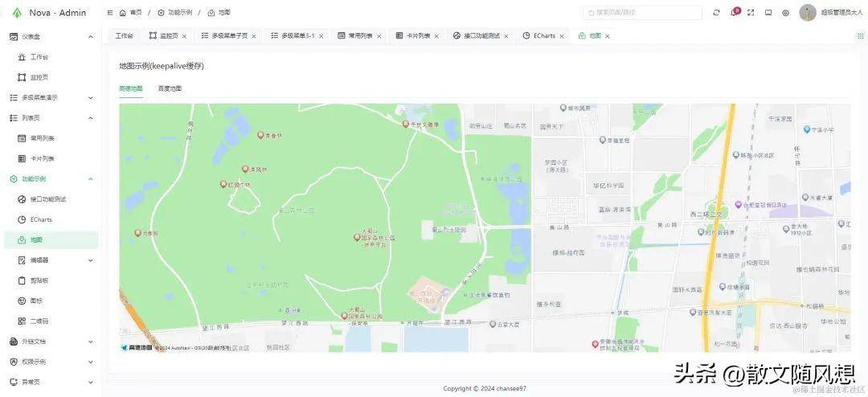Click the 宁溪小学 blue map marker
Viewport: 868px width, 397px height.
pos(807,129)
